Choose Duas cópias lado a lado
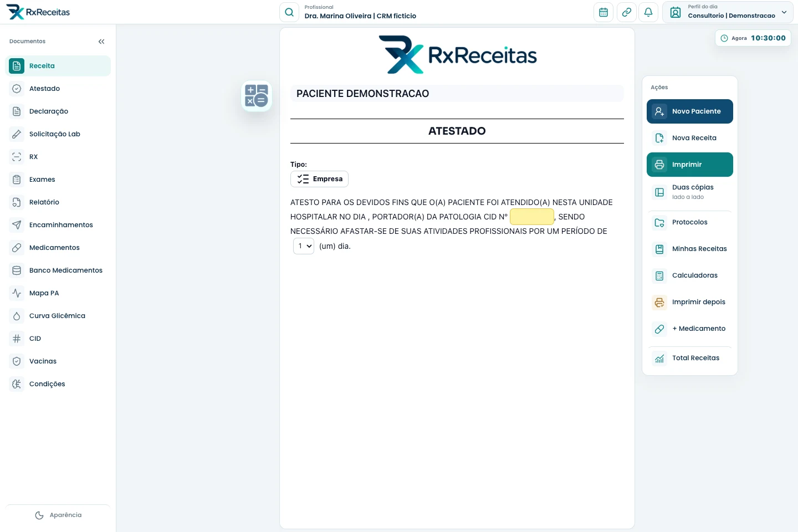 tap(690, 192)
